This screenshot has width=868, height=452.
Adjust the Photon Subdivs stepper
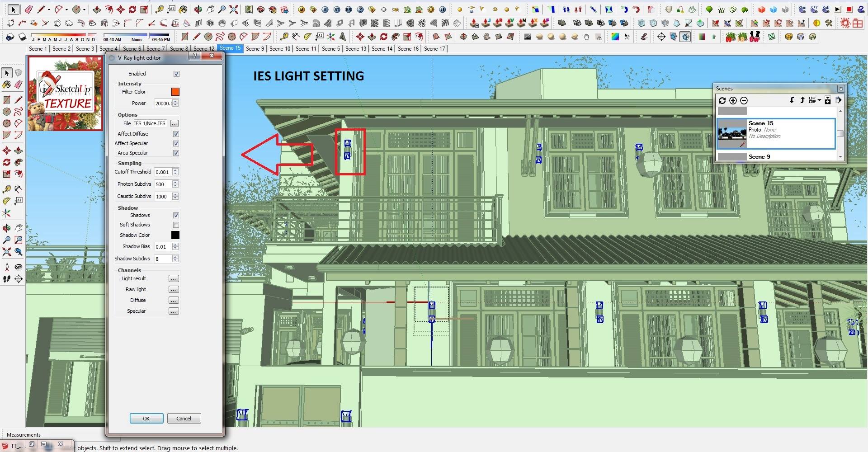point(176,184)
